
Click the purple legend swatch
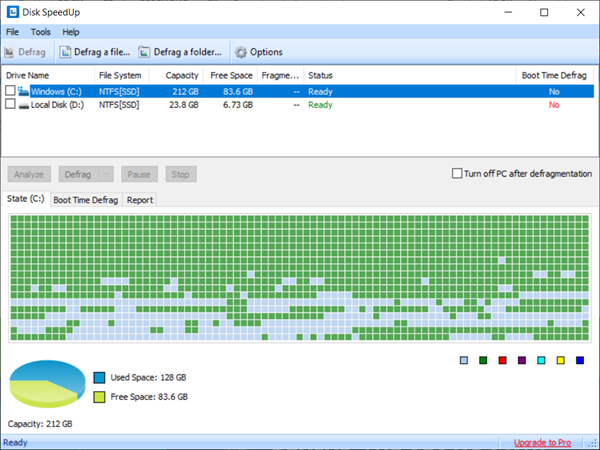[522, 360]
